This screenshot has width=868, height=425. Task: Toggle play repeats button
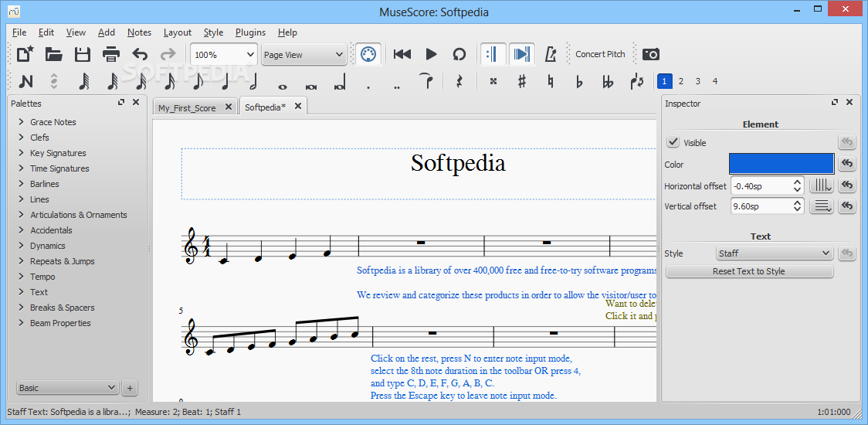coord(492,54)
